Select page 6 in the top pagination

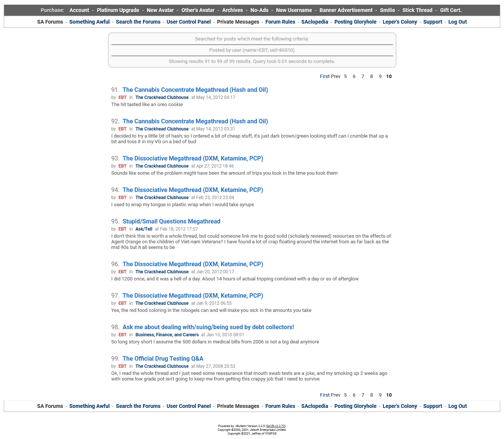(354, 76)
